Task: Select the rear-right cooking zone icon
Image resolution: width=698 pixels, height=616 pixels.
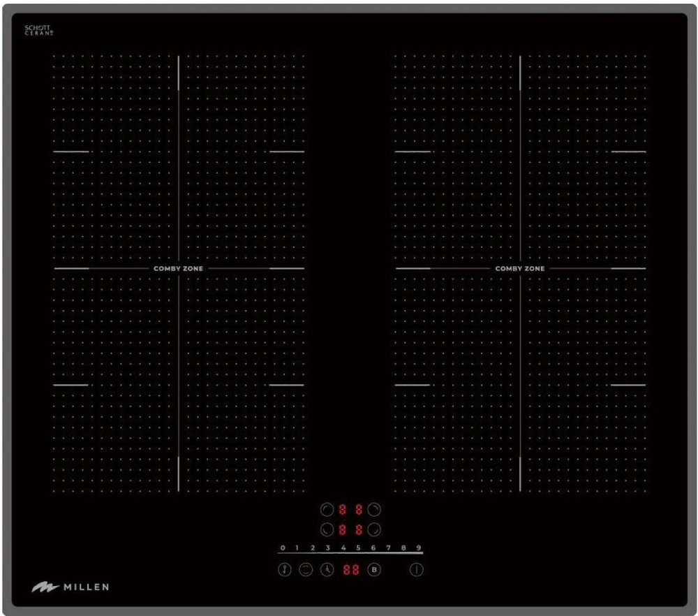Action: point(375,510)
